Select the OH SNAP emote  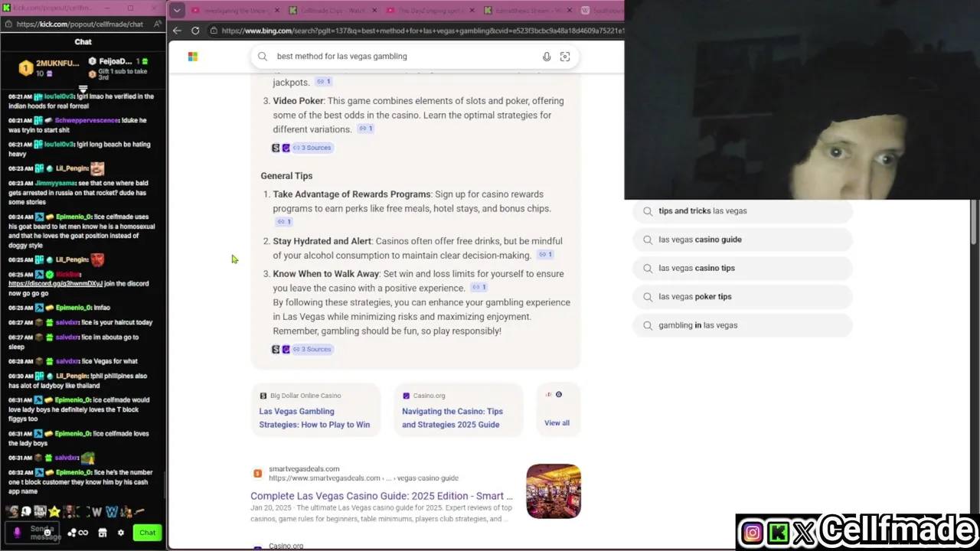click(40, 512)
